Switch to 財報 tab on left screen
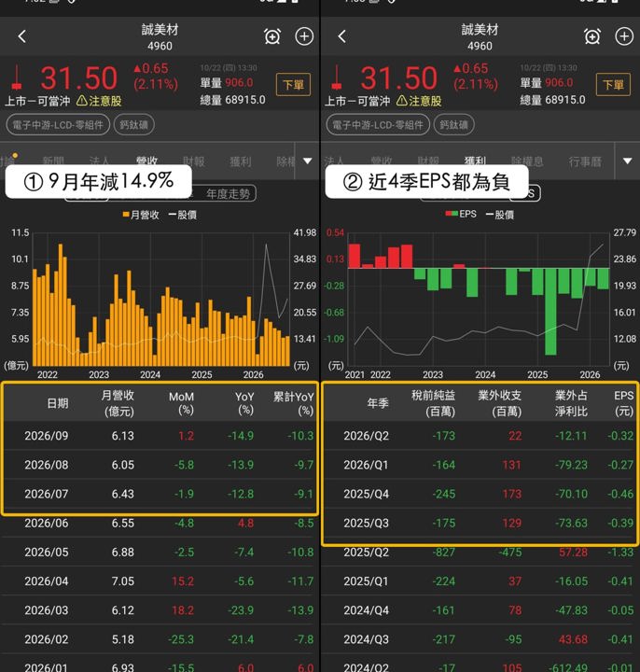 (x=194, y=161)
